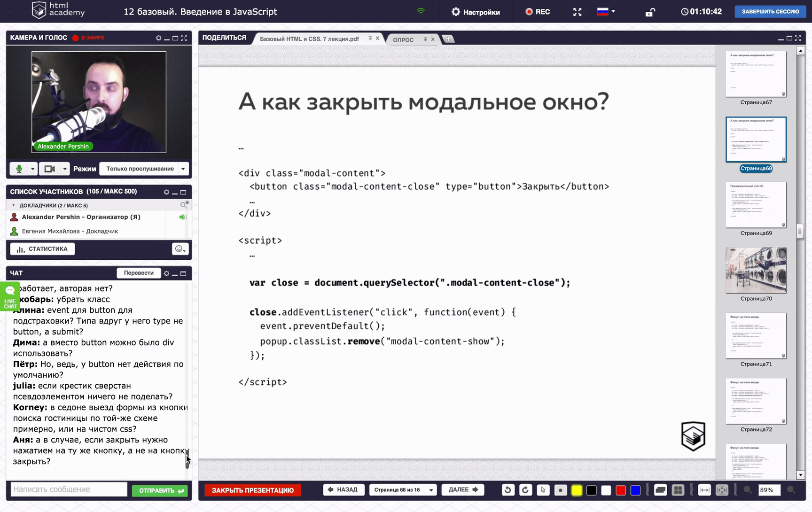Open the page selector Страница 68 dropdown

click(403, 490)
